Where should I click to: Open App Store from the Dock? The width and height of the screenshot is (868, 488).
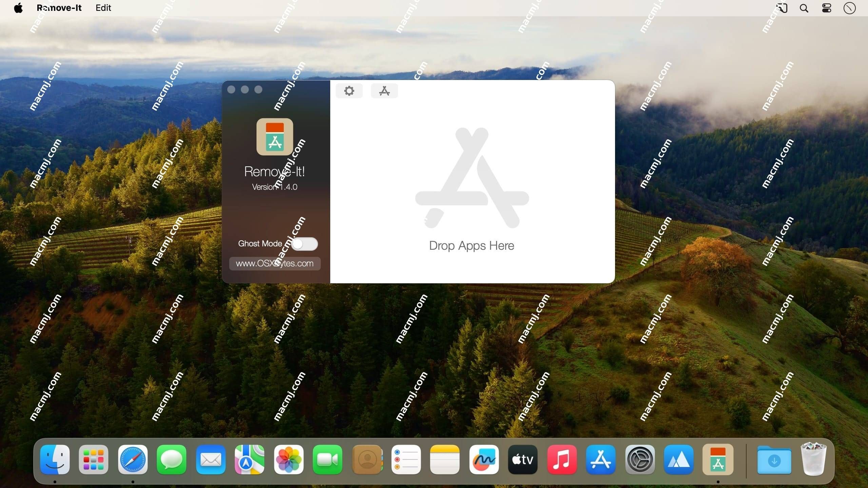(x=601, y=460)
